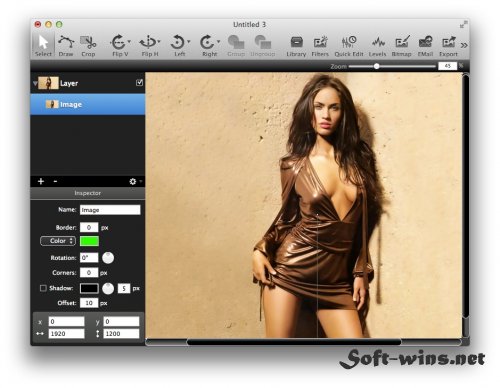
Task: Flip image vertically with Flip V
Action: [120, 46]
